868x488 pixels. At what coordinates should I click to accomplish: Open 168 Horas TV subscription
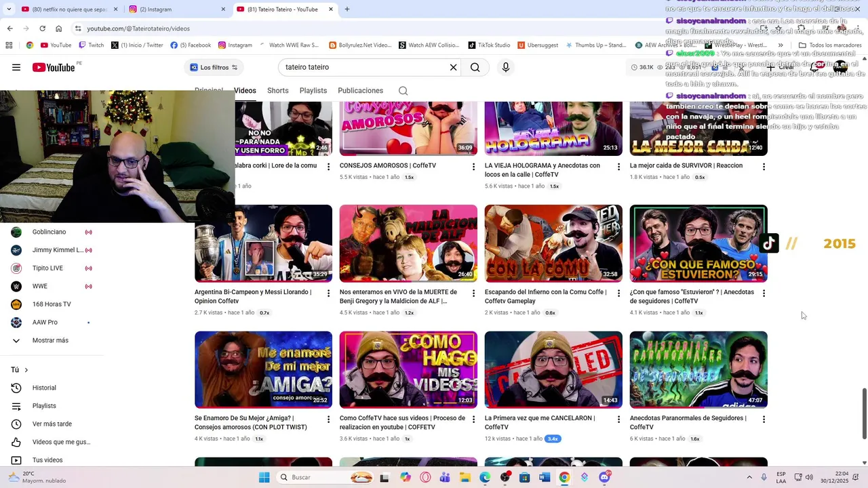(52, 304)
